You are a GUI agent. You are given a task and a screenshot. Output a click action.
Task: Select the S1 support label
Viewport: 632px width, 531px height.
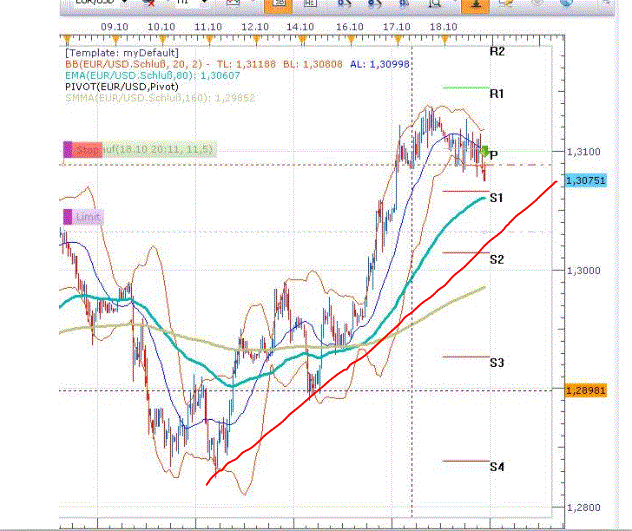[496, 198]
